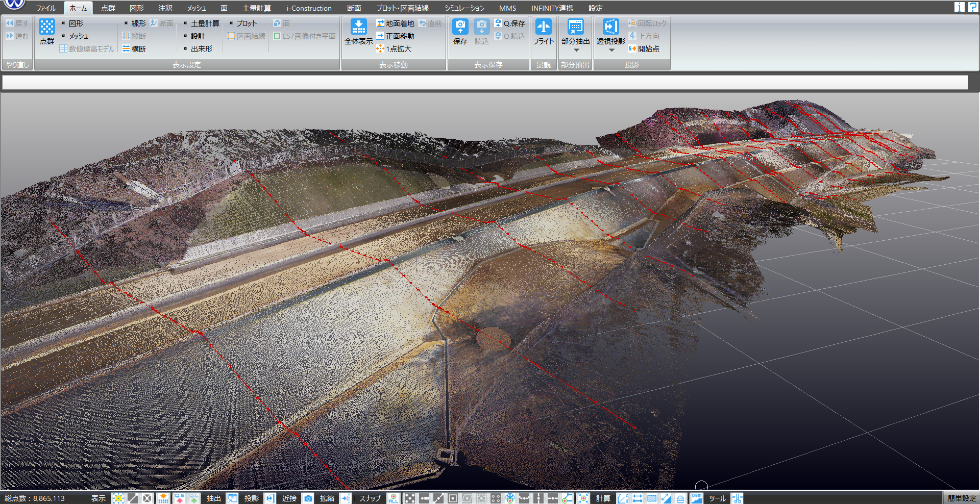Viewport: 980px width, 504px height.
Task: Switch to the 点群 ribbon tab
Action: [109, 8]
